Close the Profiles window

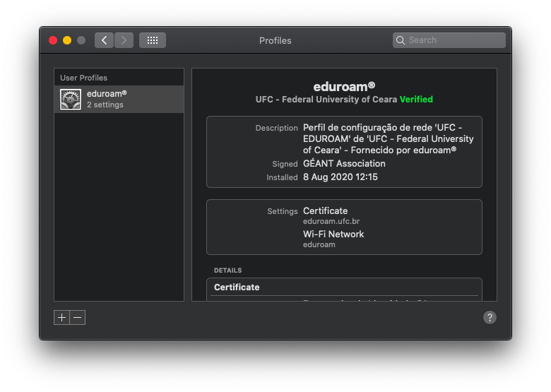(x=53, y=40)
